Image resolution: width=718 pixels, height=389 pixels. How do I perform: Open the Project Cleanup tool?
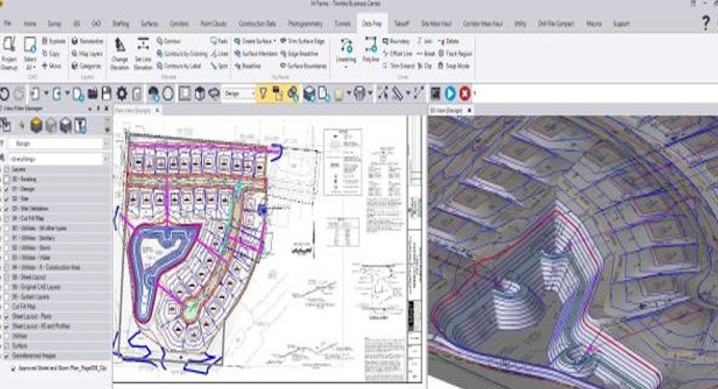(9, 53)
